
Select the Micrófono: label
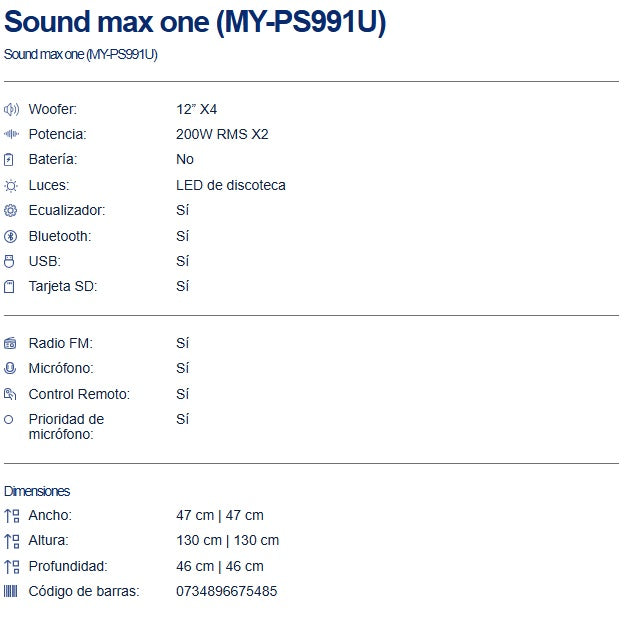click(61, 368)
